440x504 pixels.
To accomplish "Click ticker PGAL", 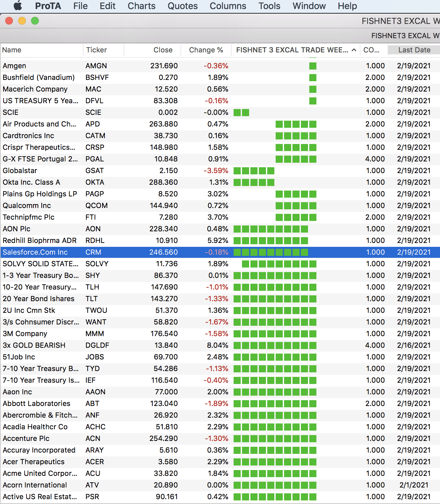I will [94, 159].
